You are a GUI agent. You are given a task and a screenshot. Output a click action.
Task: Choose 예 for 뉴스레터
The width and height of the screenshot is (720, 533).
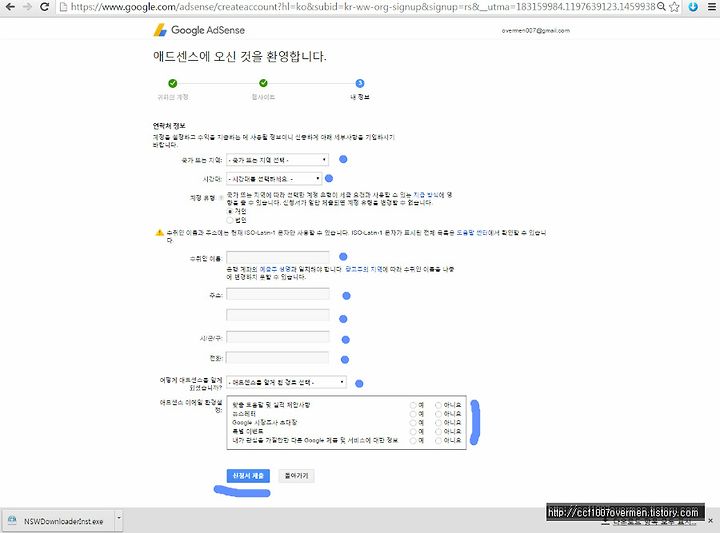[x=413, y=414]
